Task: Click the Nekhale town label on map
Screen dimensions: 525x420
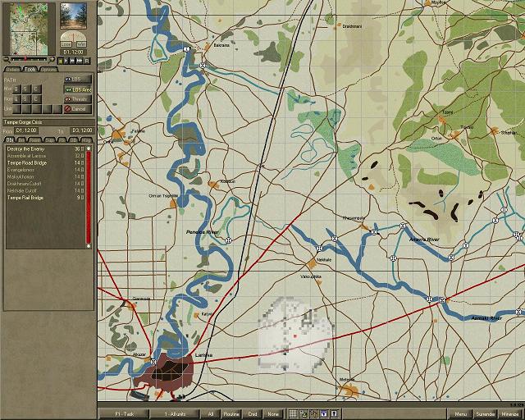Action: (x=324, y=260)
